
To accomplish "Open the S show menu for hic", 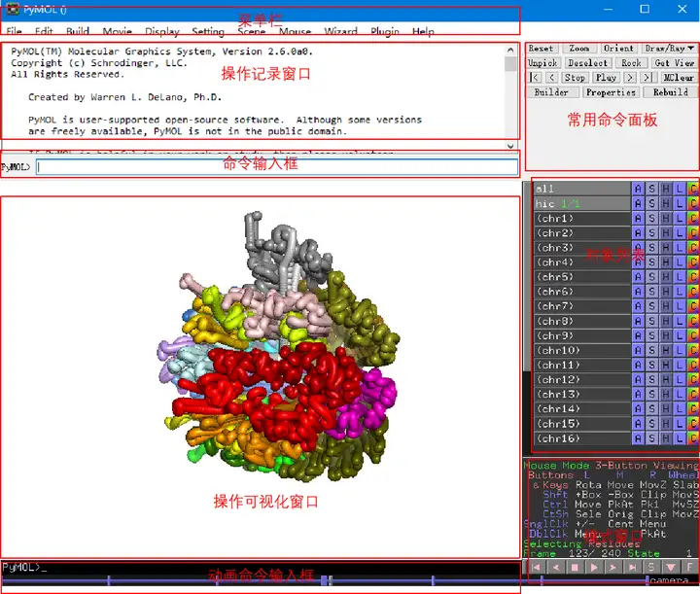I will tap(651, 203).
